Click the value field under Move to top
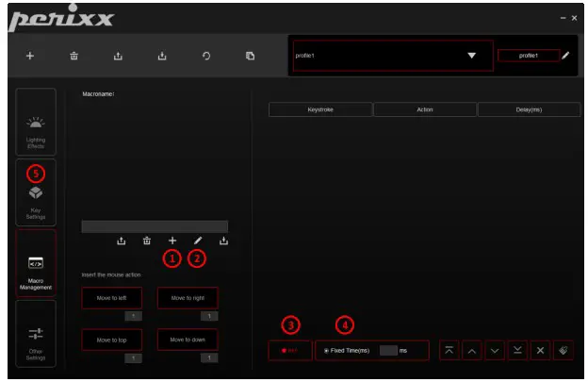Viewport: 588px width, 382px height. pyautogui.click(x=133, y=358)
